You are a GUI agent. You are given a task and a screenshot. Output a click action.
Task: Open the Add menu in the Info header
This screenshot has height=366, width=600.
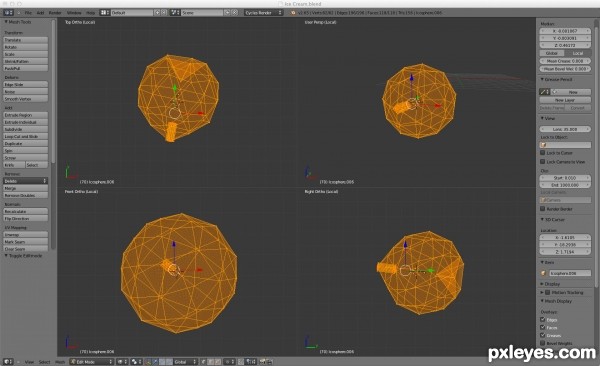[40, 13]
